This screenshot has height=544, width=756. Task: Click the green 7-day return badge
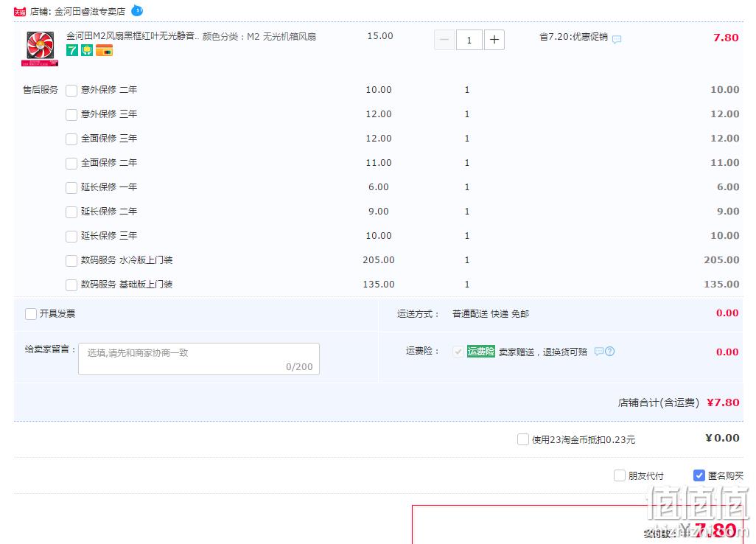tap(71, 50)
